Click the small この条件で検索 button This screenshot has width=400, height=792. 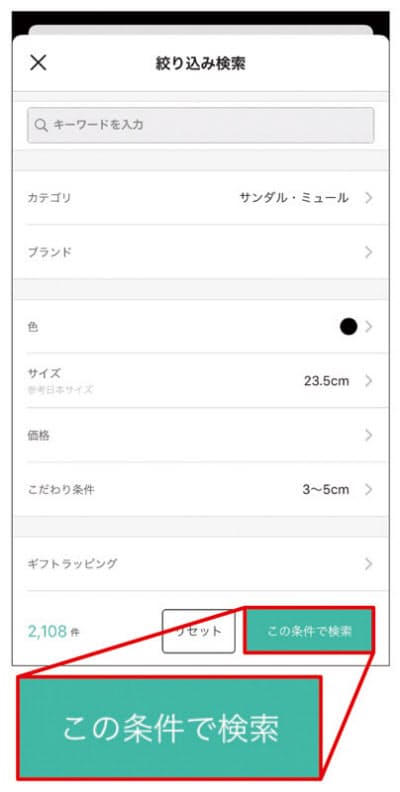point(309,631)
